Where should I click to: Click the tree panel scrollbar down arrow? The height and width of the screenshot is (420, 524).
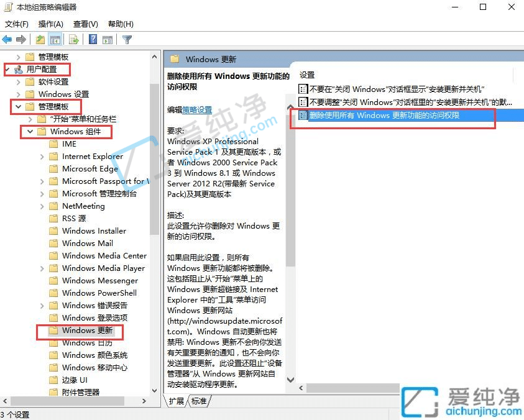point(154,390)
